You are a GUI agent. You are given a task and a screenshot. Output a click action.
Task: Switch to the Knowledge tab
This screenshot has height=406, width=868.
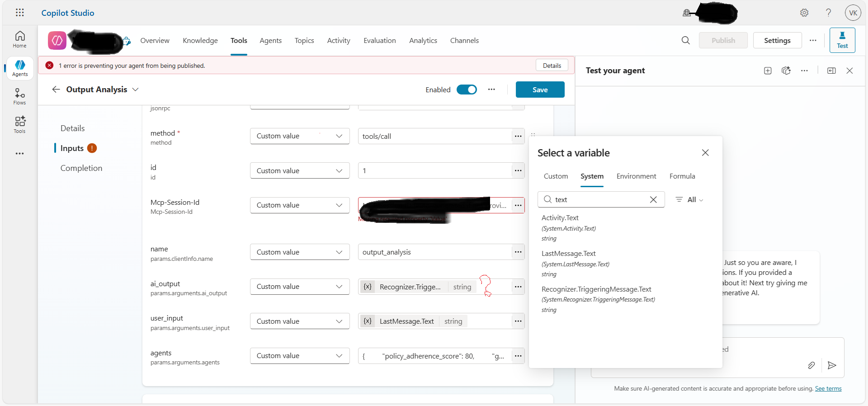200,40
